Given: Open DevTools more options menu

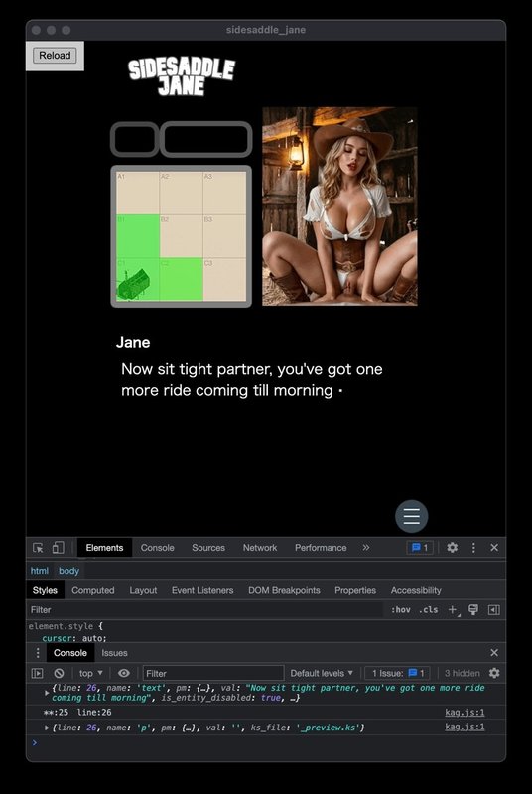Looking at the screenshot, I should pos(473,548).
